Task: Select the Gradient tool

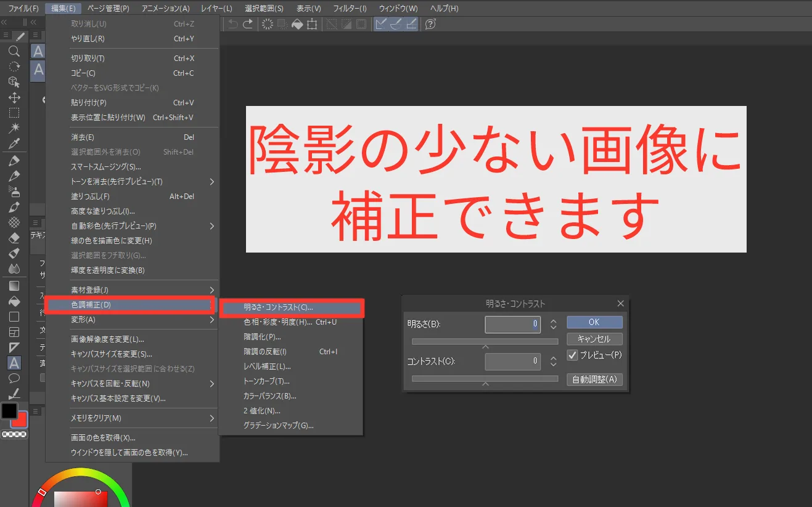Action: [14, 286]
